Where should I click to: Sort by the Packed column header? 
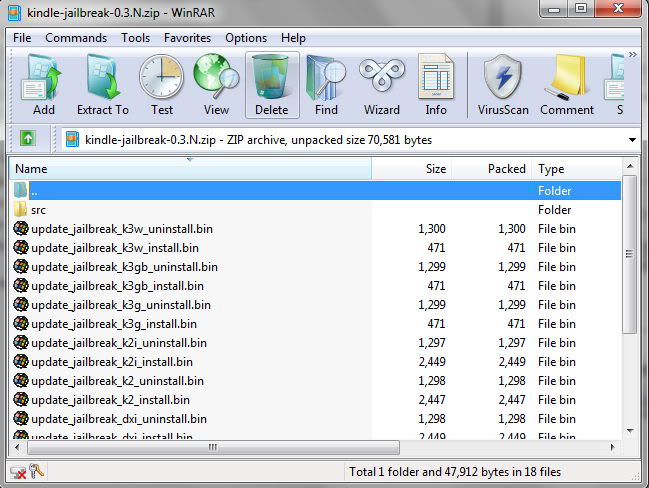[491, 168]
